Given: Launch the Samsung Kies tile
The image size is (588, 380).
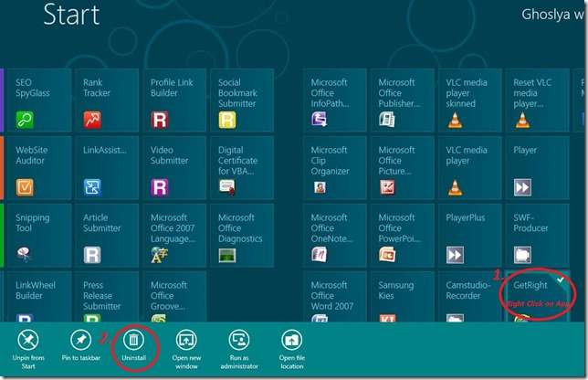Looking at the screenshot, I should [402, 296].
